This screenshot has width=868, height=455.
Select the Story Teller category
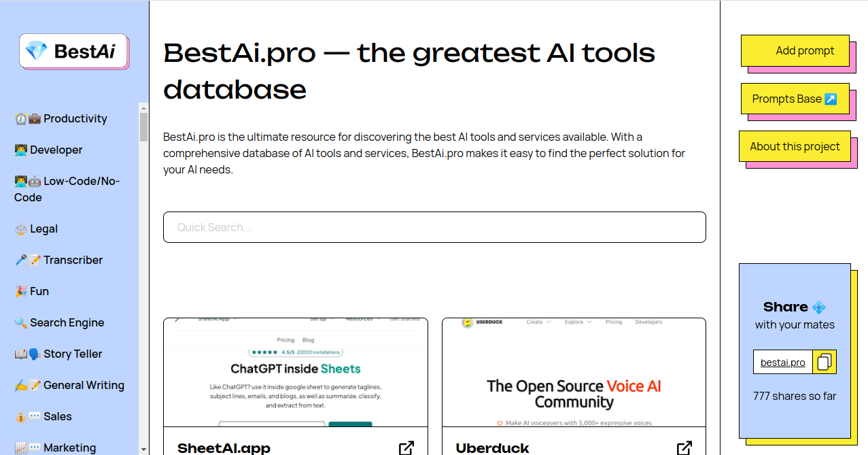pyautogui.click(x=58, y=354)
